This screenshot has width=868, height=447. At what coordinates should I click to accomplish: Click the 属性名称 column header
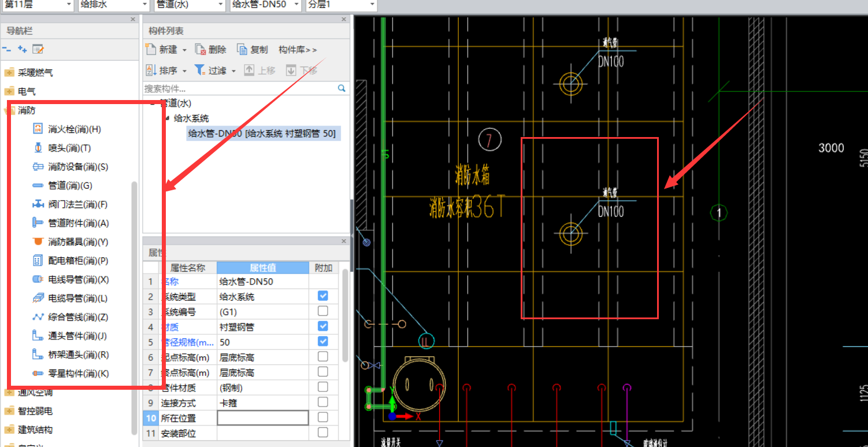point(188,268)
